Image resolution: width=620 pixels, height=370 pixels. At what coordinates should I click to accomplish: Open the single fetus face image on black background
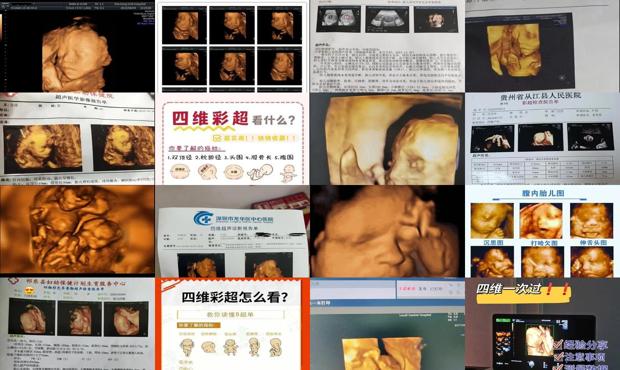(77, 46)
